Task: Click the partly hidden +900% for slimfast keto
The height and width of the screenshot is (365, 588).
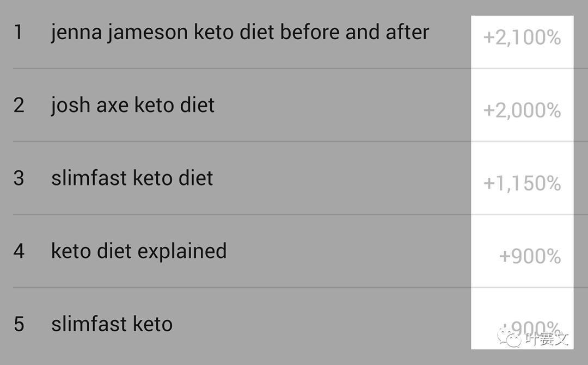Action: pos(530,327)
